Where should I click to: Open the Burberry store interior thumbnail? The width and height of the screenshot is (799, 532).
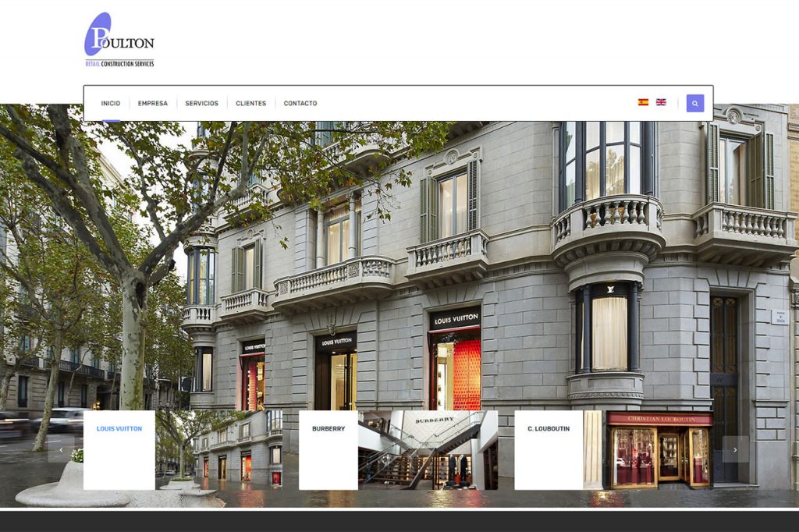428,450
